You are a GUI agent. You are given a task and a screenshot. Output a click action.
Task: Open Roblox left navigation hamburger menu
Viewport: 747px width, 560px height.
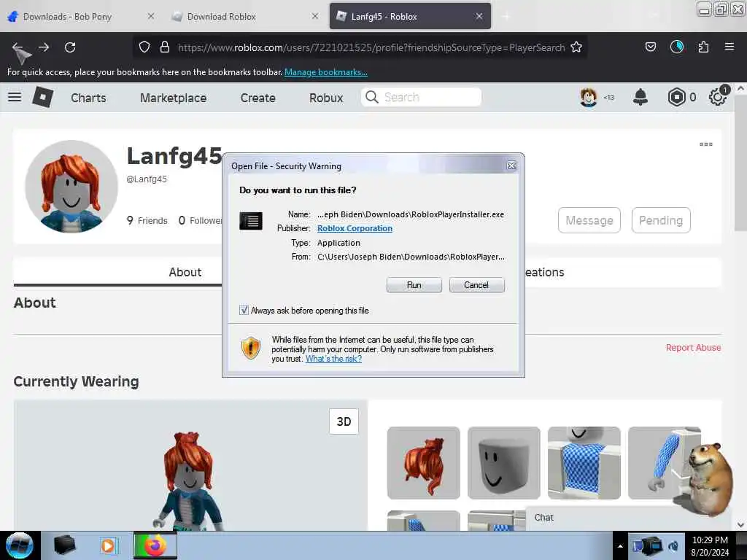coord(15,97)
